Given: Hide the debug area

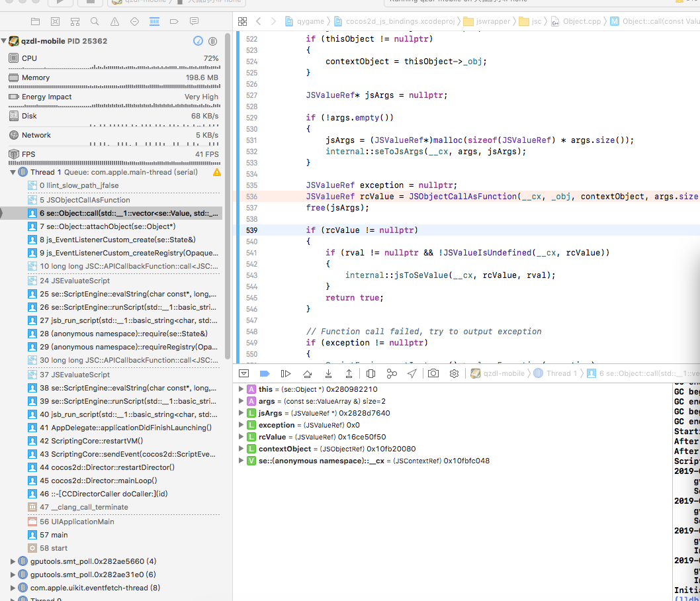Looking at the screenshot, I should click(243, 373).
